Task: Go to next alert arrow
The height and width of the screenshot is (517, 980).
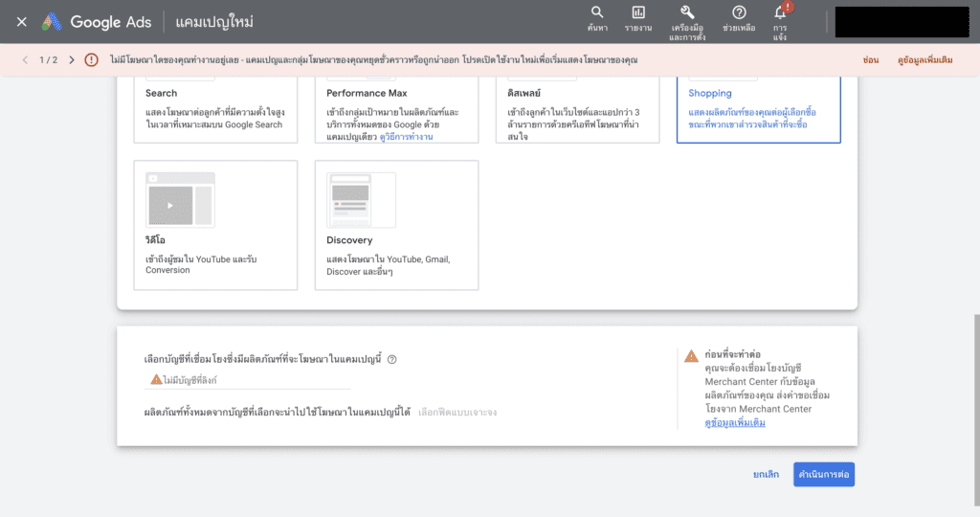Action: [71, 60]
